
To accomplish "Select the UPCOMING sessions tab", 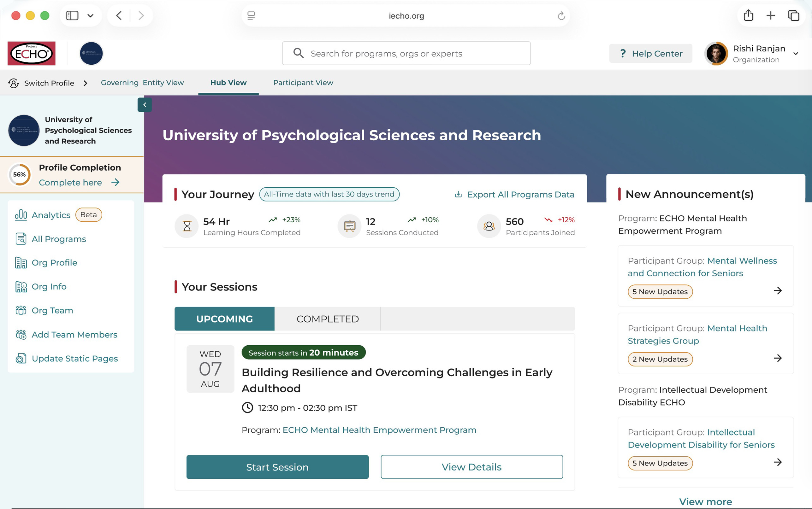I will point(224,319).
